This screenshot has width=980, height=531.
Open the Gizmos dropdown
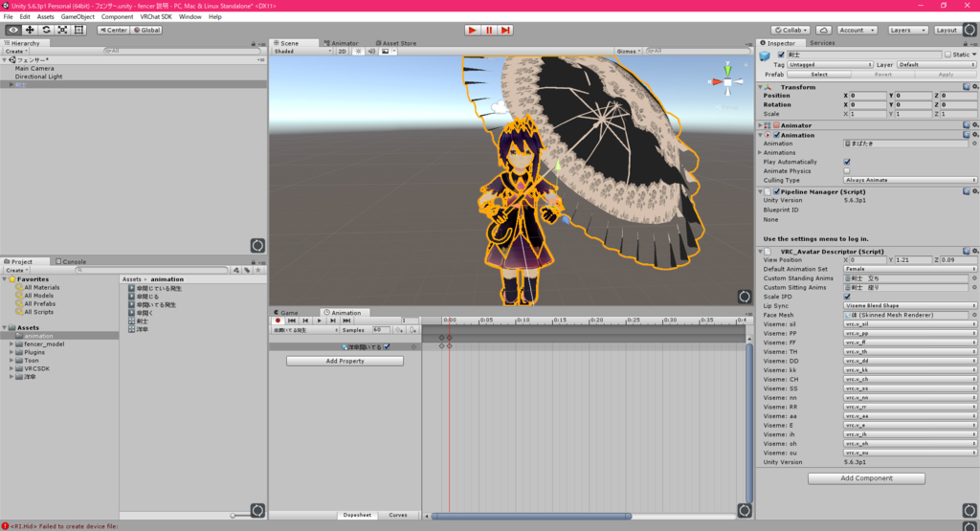click(628, 52)
